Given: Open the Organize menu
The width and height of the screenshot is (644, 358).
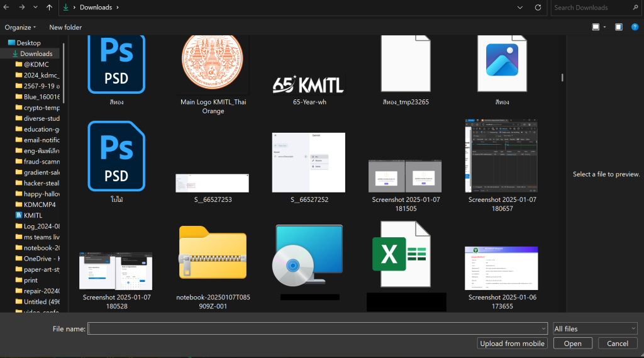Looking at the screenshot, I should [20, 27].
